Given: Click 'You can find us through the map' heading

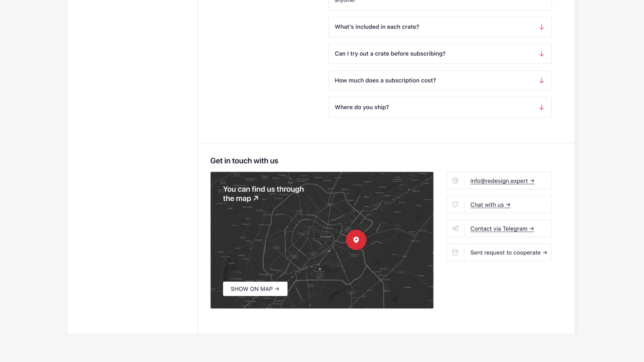Looking at the screenshot, I should [263, 189].
